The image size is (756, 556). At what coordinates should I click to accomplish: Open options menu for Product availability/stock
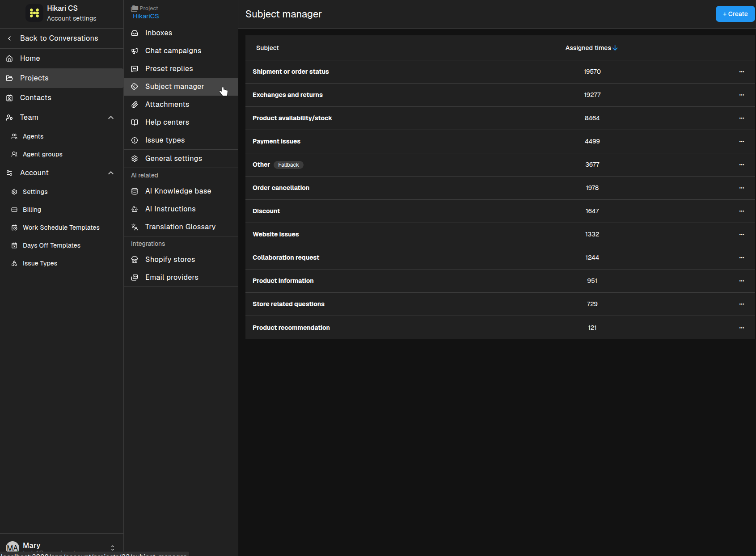coord(742,118)
